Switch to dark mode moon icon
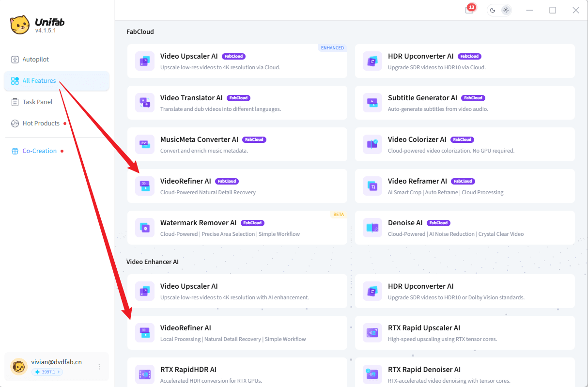 [x=493, y=10]
